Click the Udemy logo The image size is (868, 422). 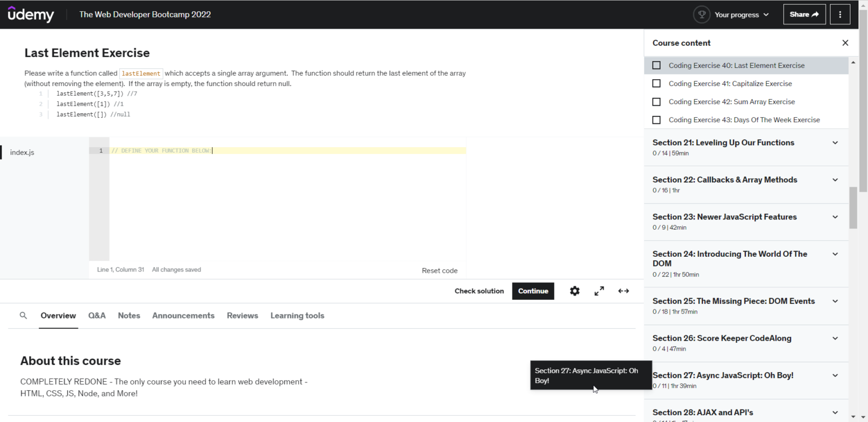(31, 14)
